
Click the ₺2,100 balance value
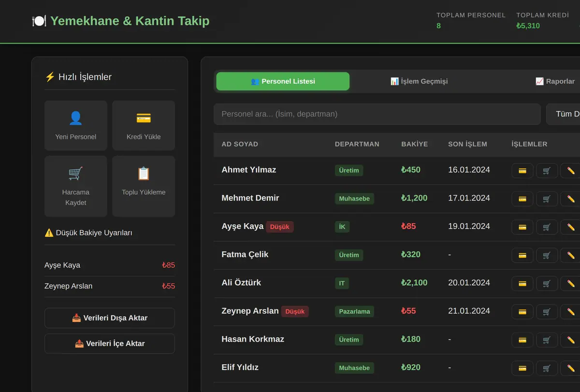pos(414,283)
